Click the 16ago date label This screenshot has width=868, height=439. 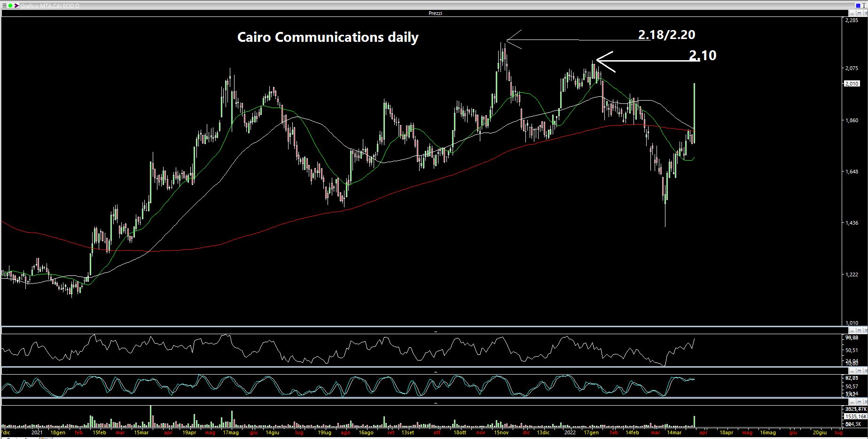pyautogui.click(x=366, y=432)
